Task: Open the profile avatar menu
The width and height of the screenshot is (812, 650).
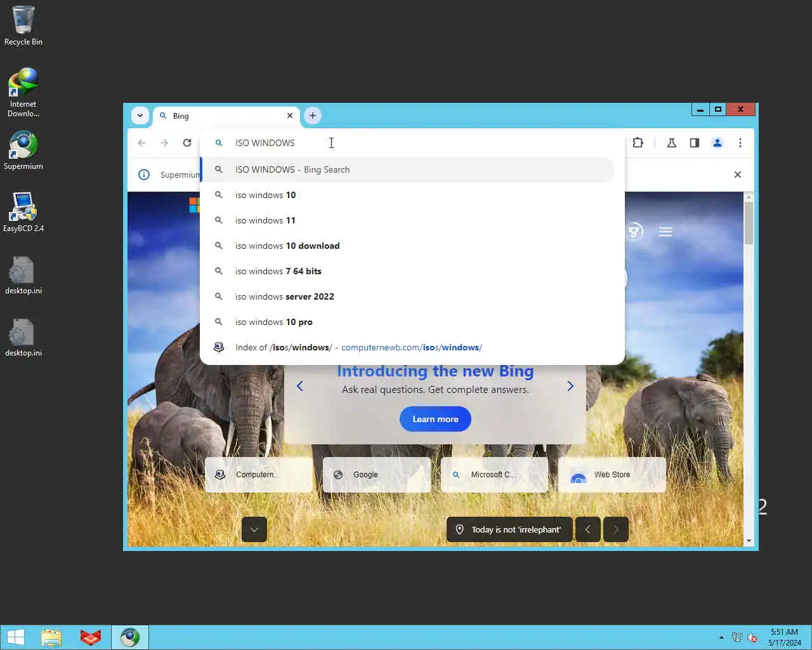Action: point(717,143)
